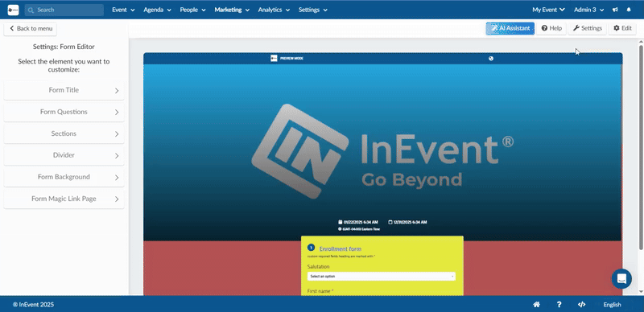Open the chat bubble widget
This screenshot has width=644, height=312.
(621, 279)
